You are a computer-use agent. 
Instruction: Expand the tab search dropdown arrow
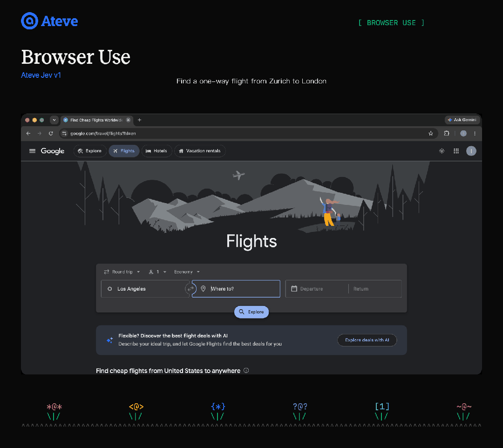(54, 120)
